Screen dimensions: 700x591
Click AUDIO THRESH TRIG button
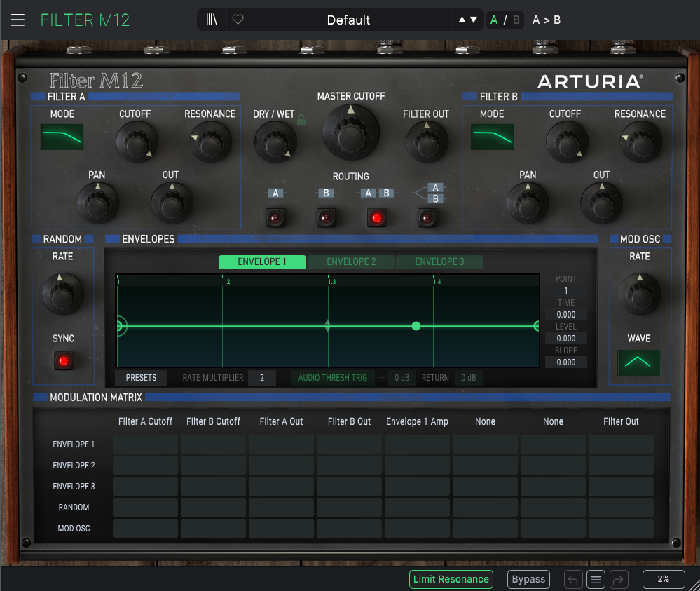tap(333, 378)
